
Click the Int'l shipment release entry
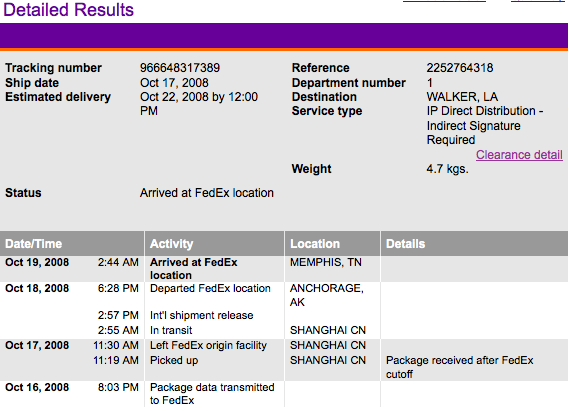[x=201, y=315]
